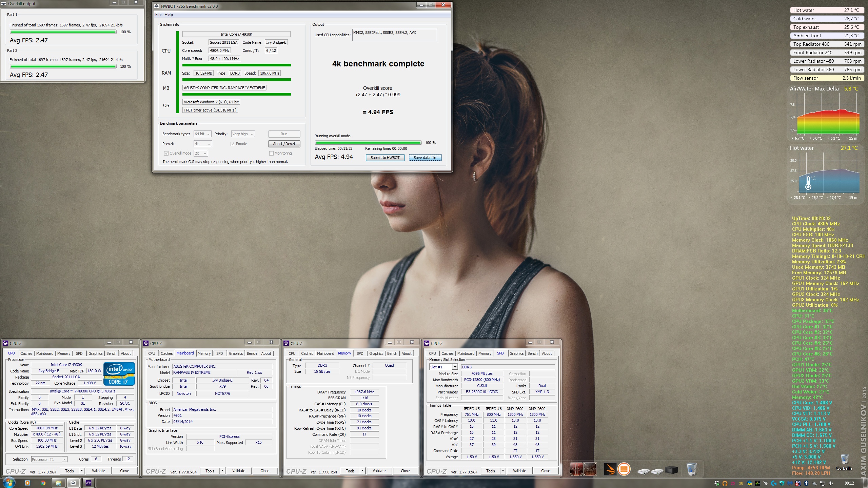868x488 pixels.
Task: Select Memory tab in Mainboard CPU-Z window
Action: point(204,353)
